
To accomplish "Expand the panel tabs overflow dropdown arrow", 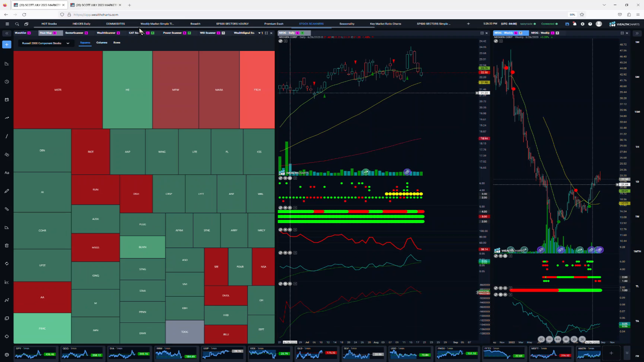I will tap(259, 33).
